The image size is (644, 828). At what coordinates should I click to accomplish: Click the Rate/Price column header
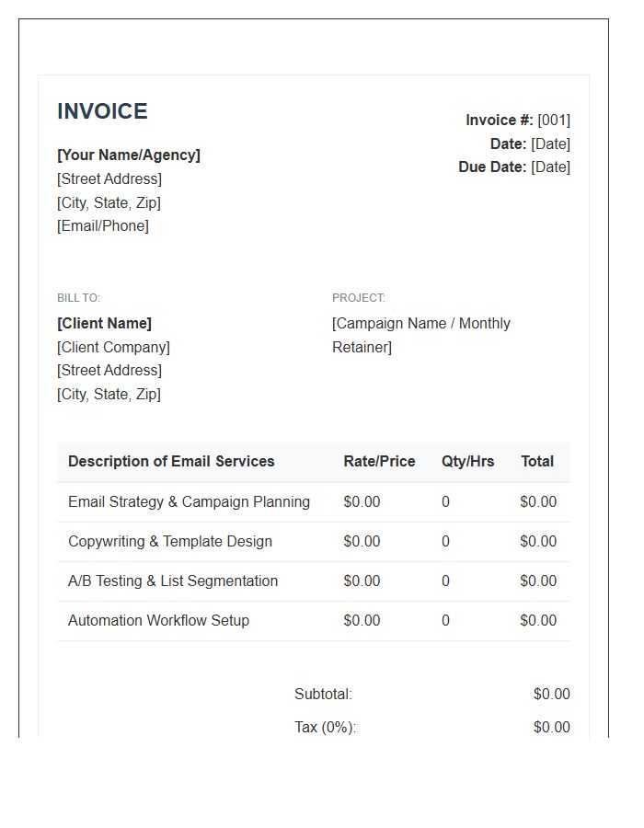379,462
